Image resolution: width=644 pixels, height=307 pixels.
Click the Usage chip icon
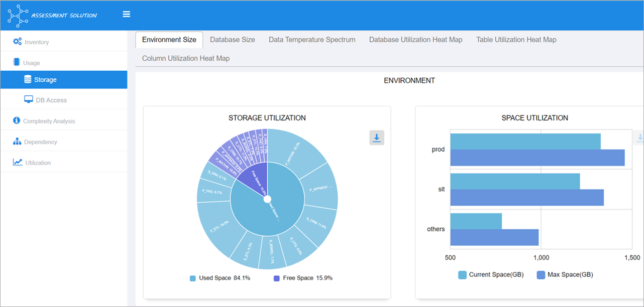click(x=16, y=62)
